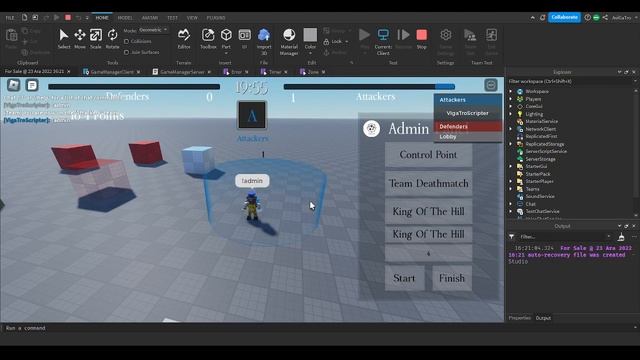Viewport: 640px width, 360px height.
Task: Switch to the TEST ribbon tab
Action: click(x=172, y=18)
